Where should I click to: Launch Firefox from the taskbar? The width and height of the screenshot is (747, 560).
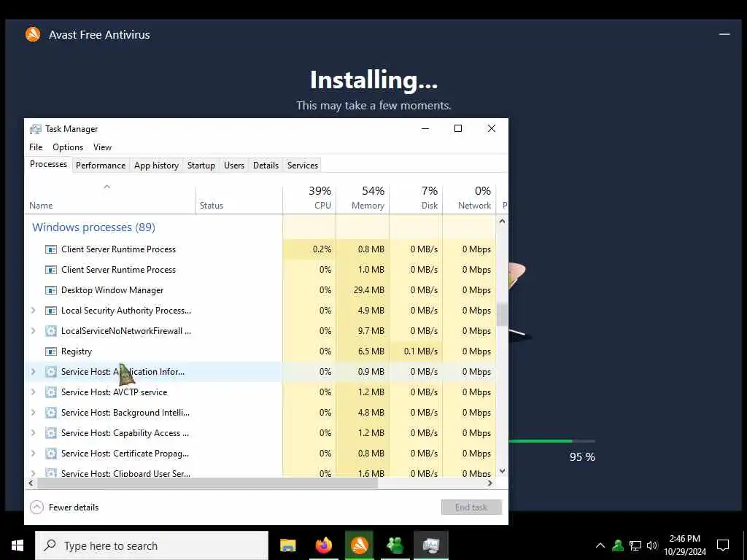point(323,545)
